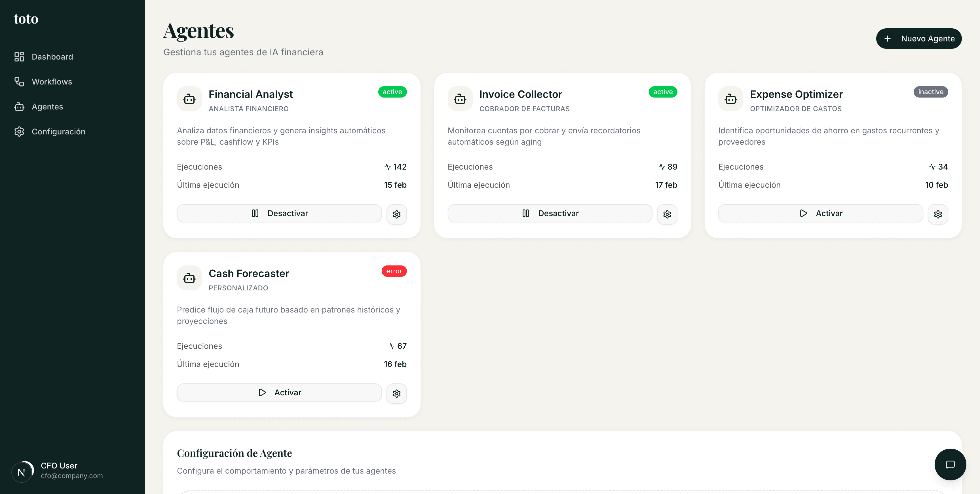This screenshot has height=494, width=980.
Task: Select Workflows in the sidebar
Action: pos(52,81)
